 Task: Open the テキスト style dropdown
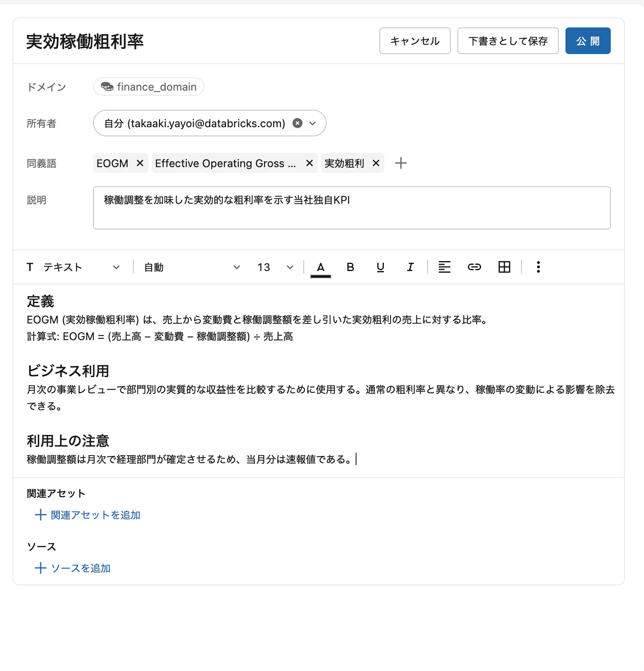(x=73, y=267)
